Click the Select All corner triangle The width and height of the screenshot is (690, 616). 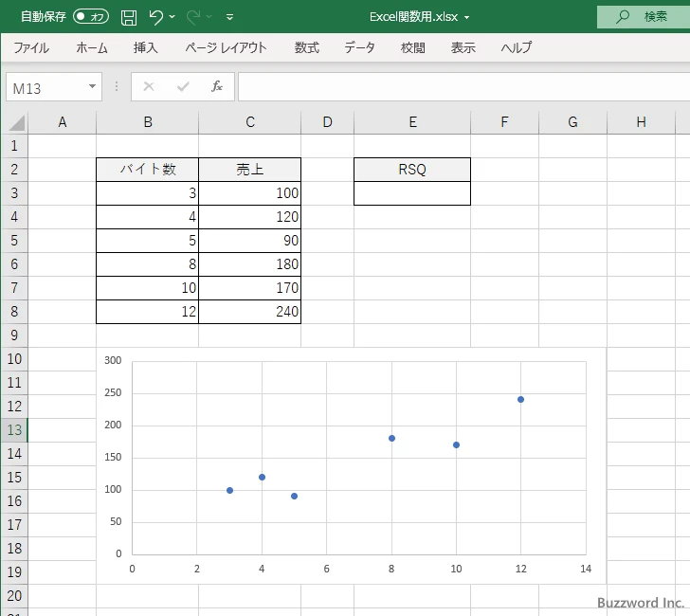pyautogui.click(x=16, y=123)
